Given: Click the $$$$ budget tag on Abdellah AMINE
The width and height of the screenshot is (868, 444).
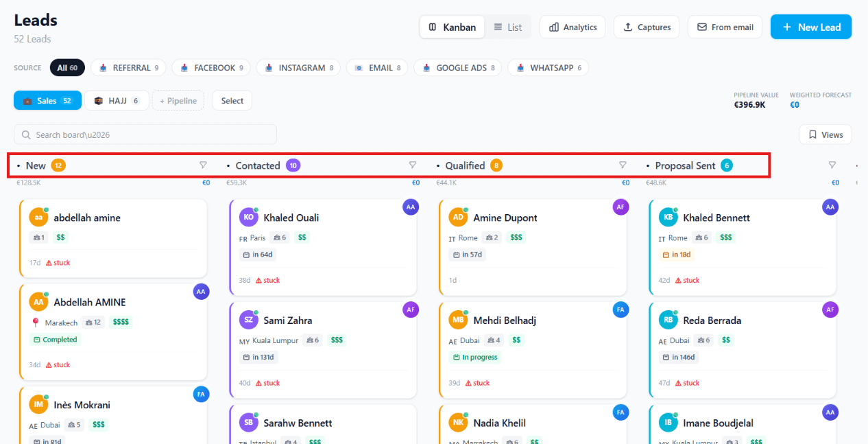Looking at the screenshot, I should 121,323.
